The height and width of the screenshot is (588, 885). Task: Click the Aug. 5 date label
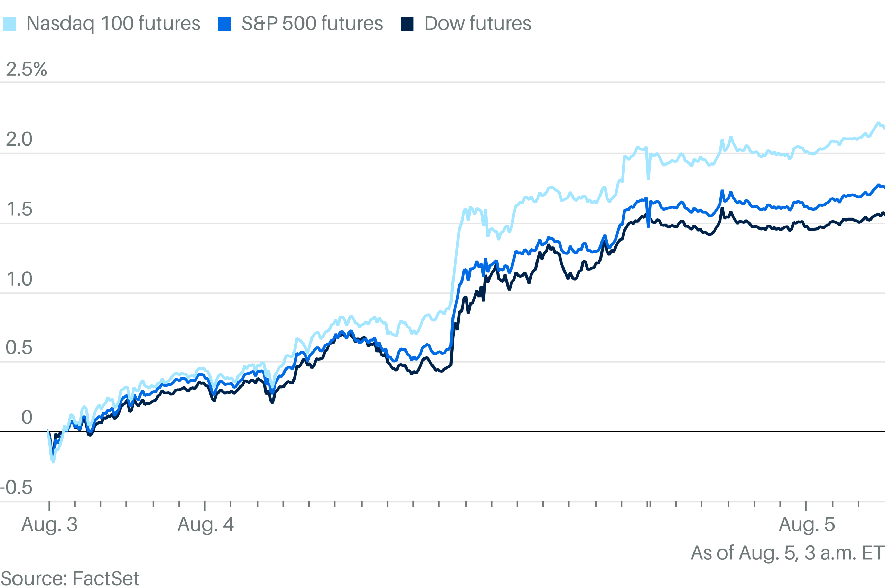(807, 524)
